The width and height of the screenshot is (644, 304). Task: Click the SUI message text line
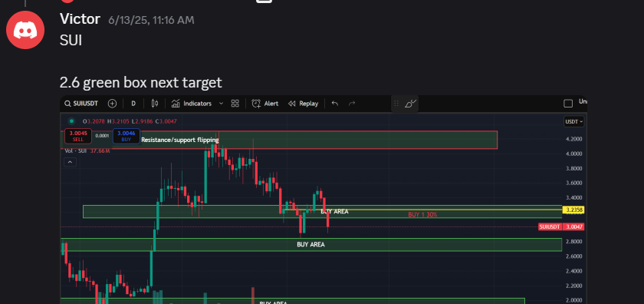click(71, 41)
